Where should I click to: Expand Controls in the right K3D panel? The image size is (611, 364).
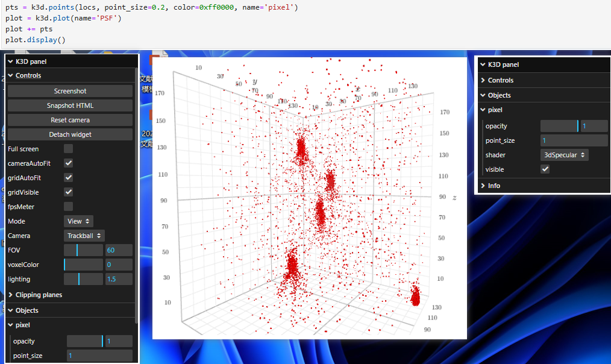coord(483,80)
